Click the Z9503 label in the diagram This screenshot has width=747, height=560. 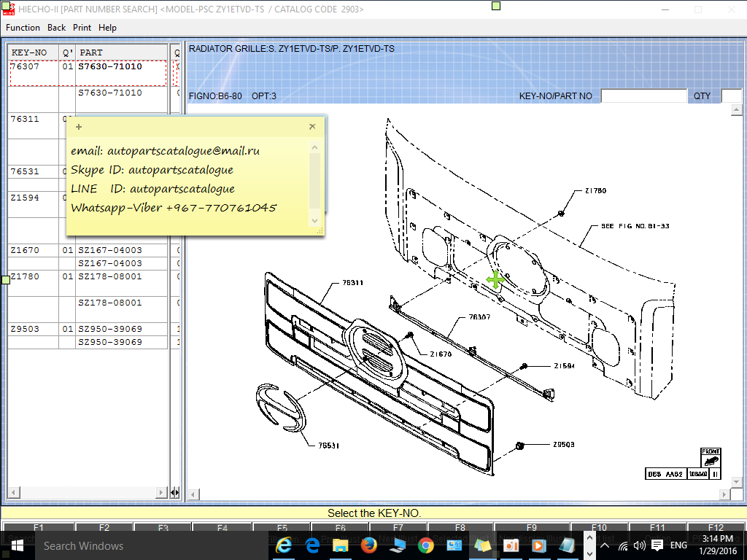[564, 444]
